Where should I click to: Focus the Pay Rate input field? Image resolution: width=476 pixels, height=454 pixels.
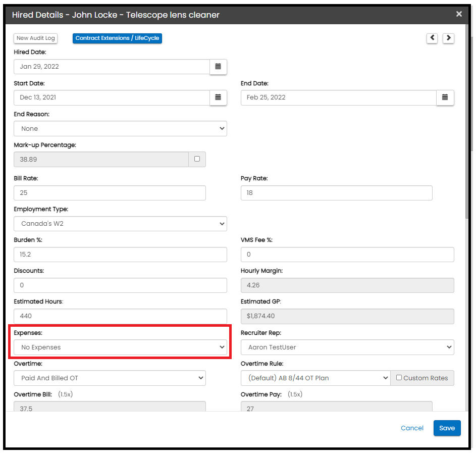click(x=336, y=193)
